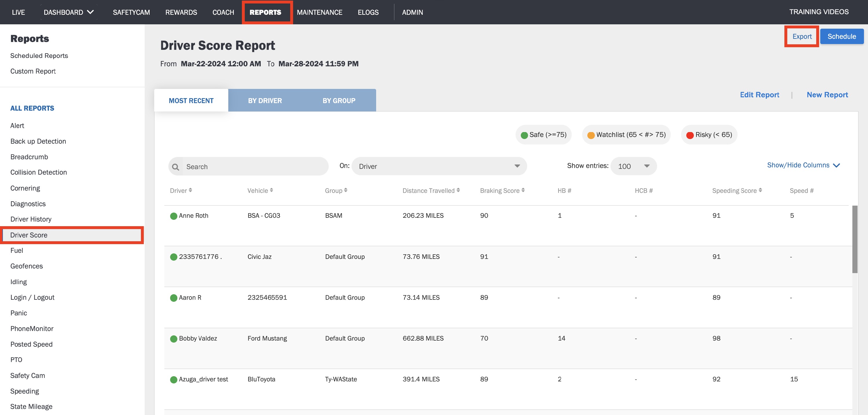Switch to By Group tab

[339, 100]
